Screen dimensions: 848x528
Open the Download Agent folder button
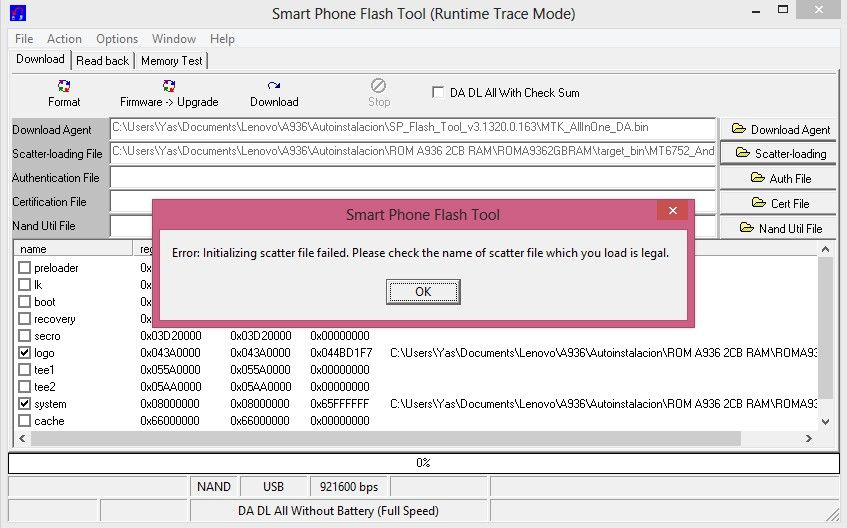(780, 129)
